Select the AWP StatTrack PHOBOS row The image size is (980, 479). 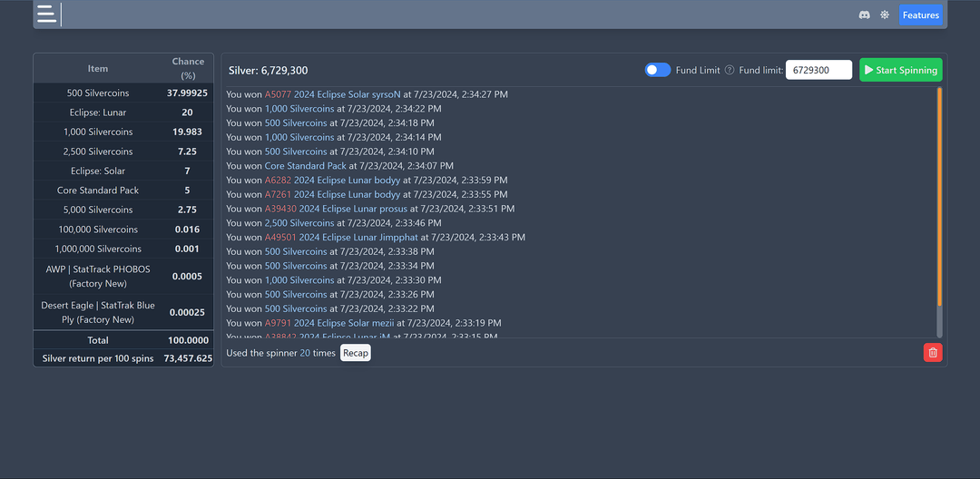(123, 277)
